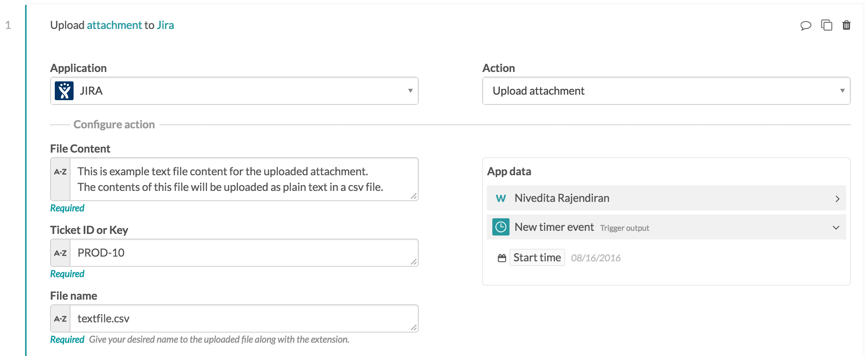Click the timer clock icon
Viewport: 868px width, 356px height.
[x=501, y=227]
